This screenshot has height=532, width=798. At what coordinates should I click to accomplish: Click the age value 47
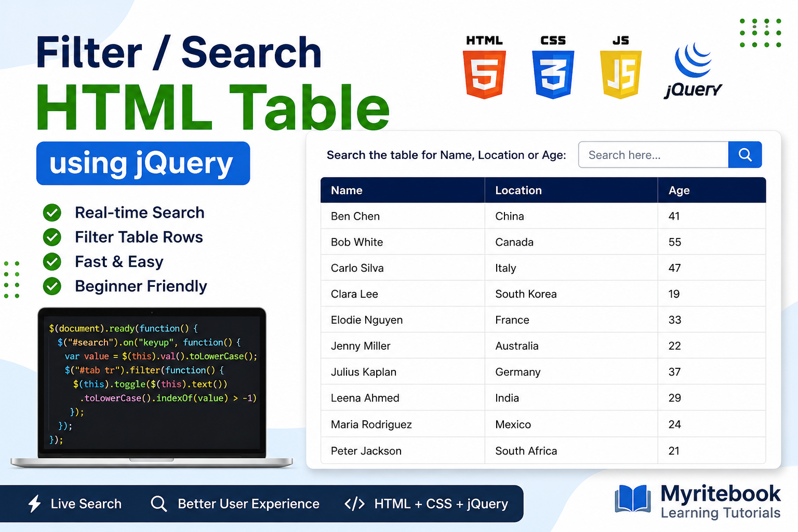(674, 268)
